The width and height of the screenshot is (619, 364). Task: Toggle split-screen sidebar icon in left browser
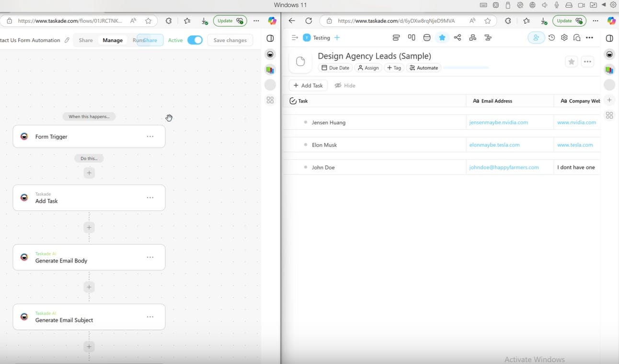[270, 38]
